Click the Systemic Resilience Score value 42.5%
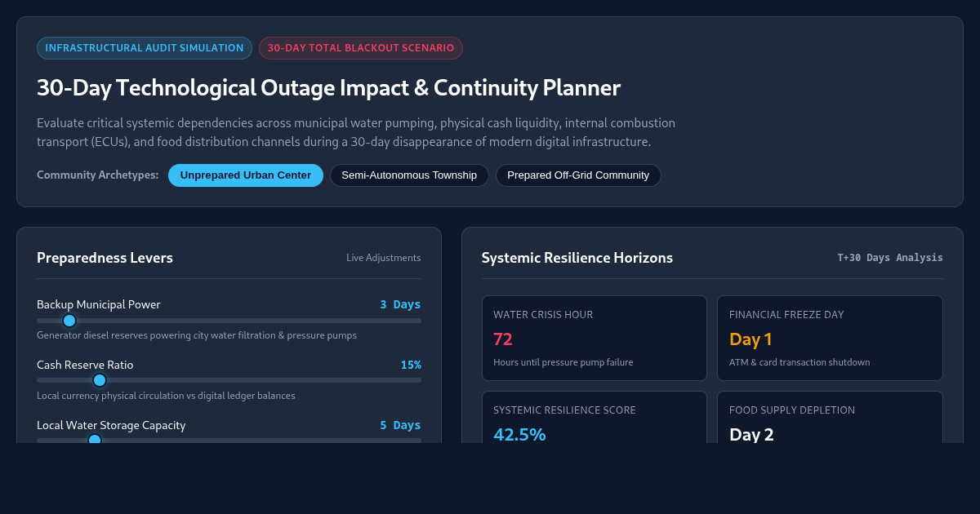980x514 pixels. pyautogui.click(x=519, y=434)
